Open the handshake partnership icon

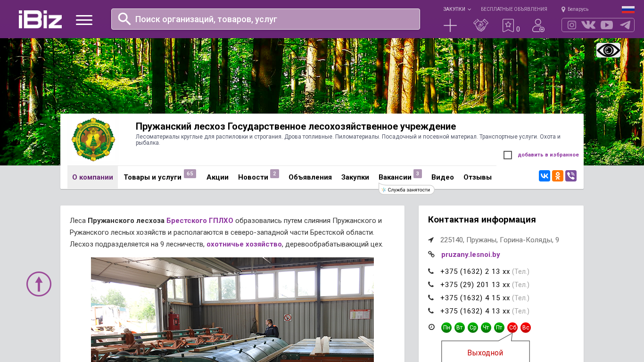tap(481, 25)
